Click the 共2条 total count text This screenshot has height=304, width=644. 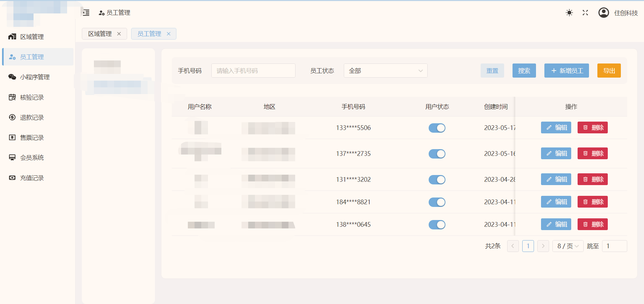pos(493,246)
